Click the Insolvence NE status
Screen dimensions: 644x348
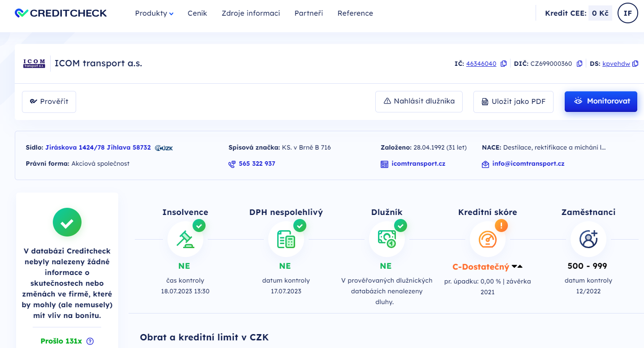coord(184,266)
